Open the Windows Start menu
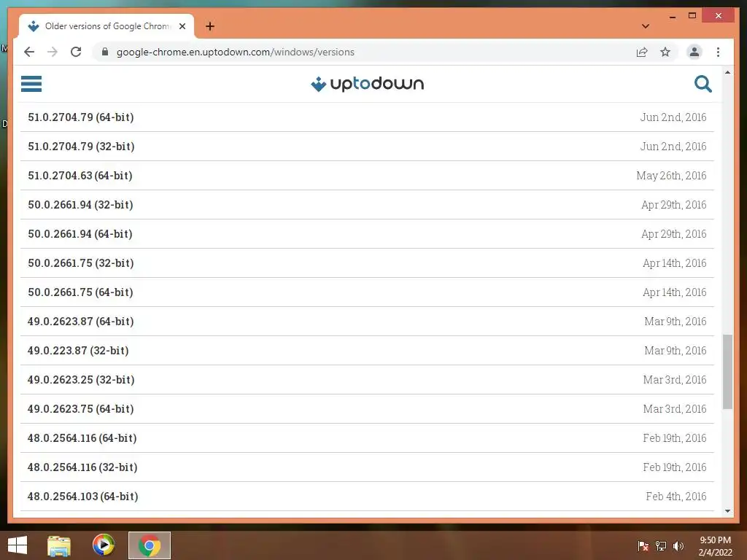 point(18,545)
